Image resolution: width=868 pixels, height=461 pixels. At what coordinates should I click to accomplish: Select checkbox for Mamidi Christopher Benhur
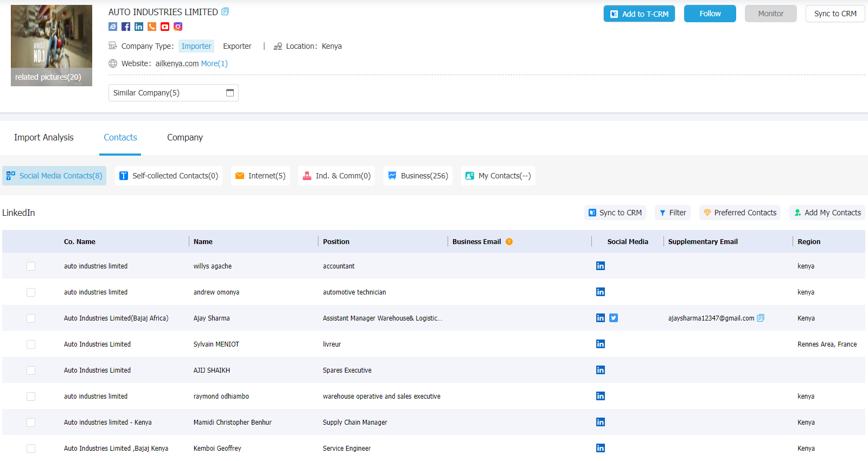(31, 422)
